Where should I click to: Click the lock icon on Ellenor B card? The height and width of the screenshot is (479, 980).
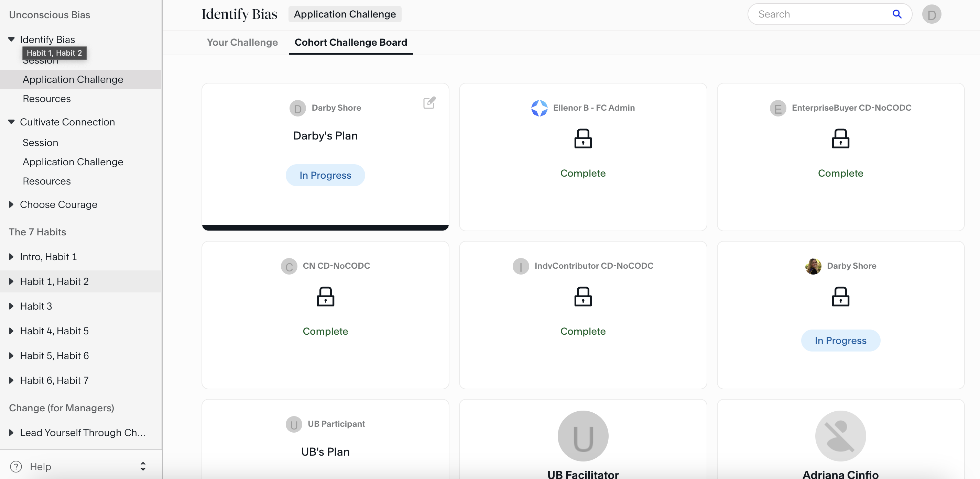[x=583, y=138]
